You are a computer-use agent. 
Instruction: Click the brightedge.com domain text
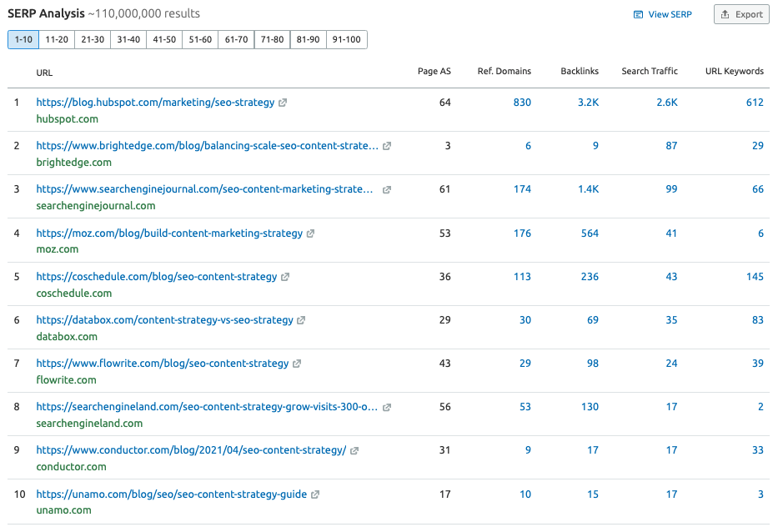pyautogui.click(x=74, y=163)
